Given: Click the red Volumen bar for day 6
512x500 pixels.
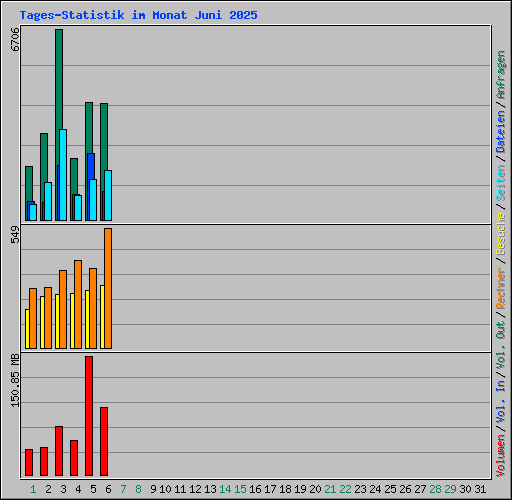Looking at the screenshot, I should (104, 441).
